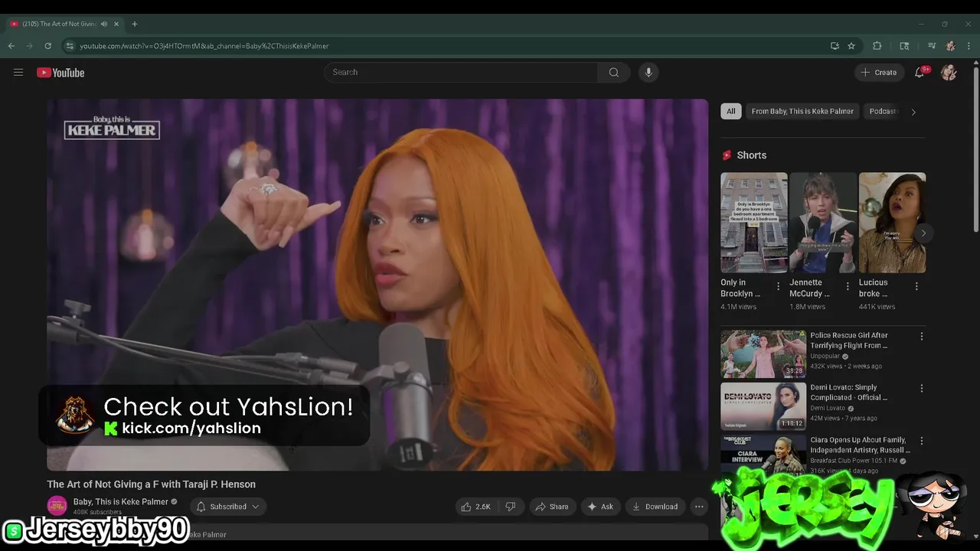Viewport: 980px width, 551px height.
Task: Click the Ask button
Action: tap(599, 507)
